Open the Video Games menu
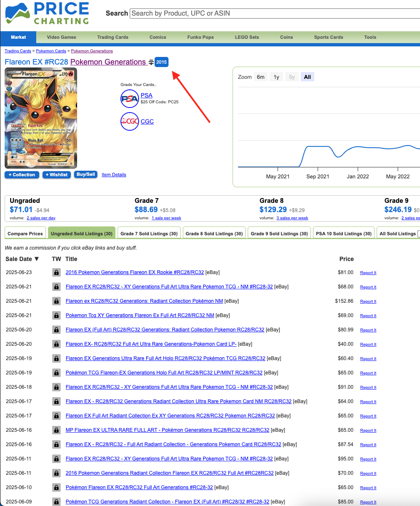This screenshot has height=506, width=420. (x=62, y=37)
